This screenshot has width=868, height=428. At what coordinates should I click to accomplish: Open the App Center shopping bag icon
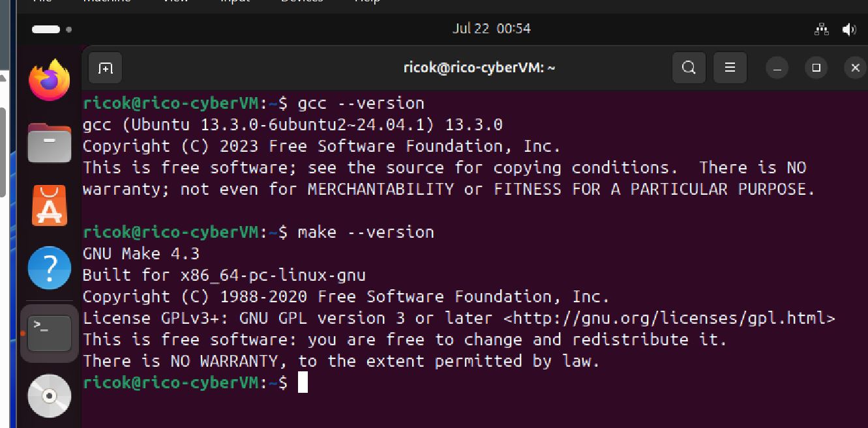point(50,205)
